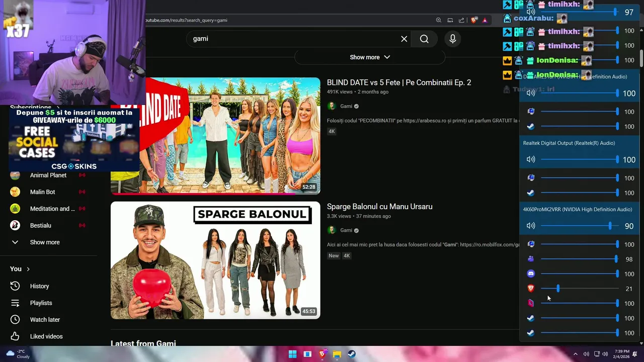Clear the YouTube search box text
The image size is (644, 362).
coord(404,39)
